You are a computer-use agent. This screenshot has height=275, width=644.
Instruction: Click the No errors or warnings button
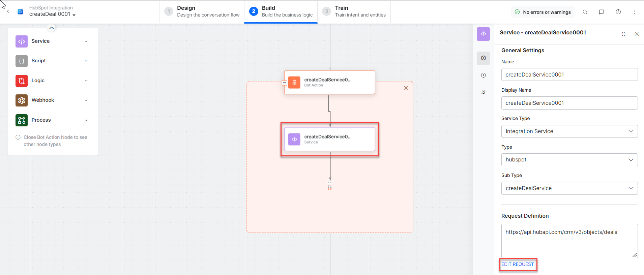click(543, 12)
